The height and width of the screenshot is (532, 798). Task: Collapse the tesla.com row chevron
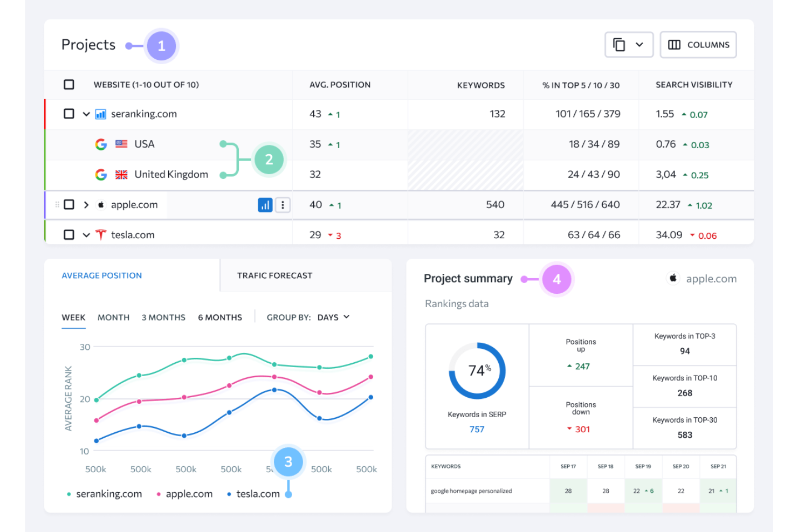point(86,235)
